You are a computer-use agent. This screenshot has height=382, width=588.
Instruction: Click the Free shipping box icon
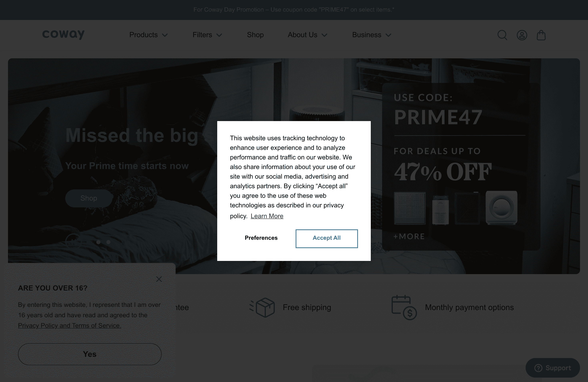[x=262, y=307]
